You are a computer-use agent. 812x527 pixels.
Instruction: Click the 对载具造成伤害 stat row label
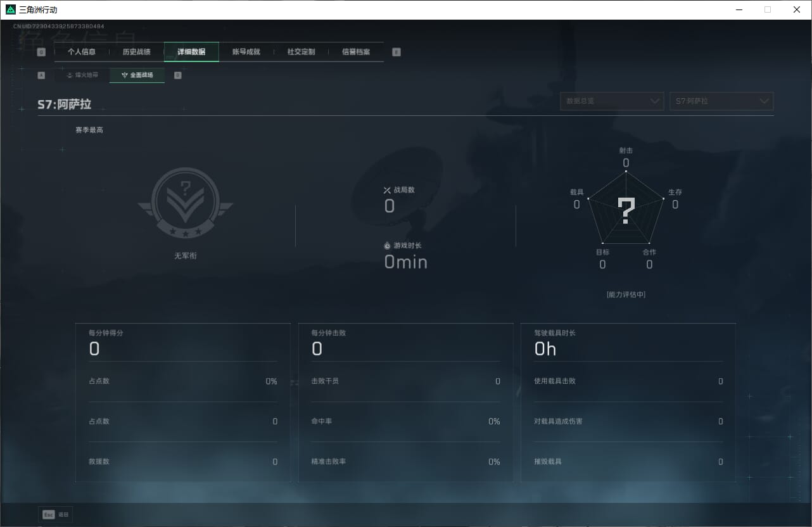click(x=559, y=421)
